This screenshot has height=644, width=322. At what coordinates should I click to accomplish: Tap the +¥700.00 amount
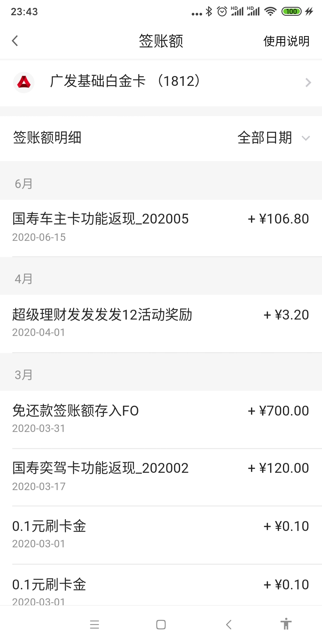[278, 411]
